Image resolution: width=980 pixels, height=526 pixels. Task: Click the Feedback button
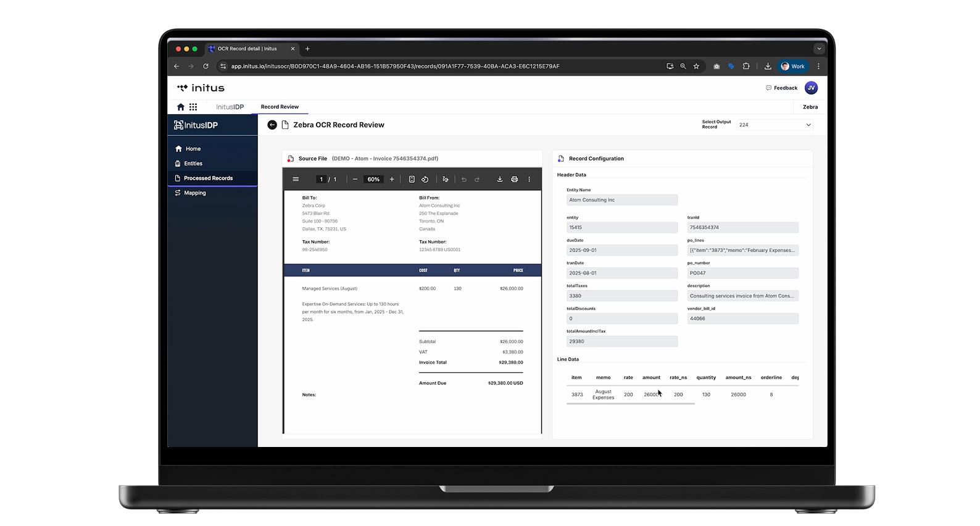[781, 88]
